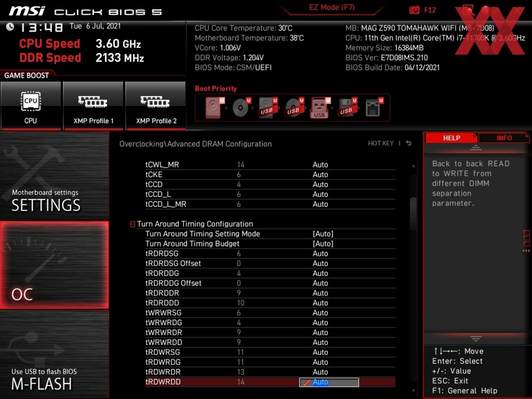This screenshot has height=399, width=532.
Task: Select the tWRWRDG row
Action: click(270, 322)
